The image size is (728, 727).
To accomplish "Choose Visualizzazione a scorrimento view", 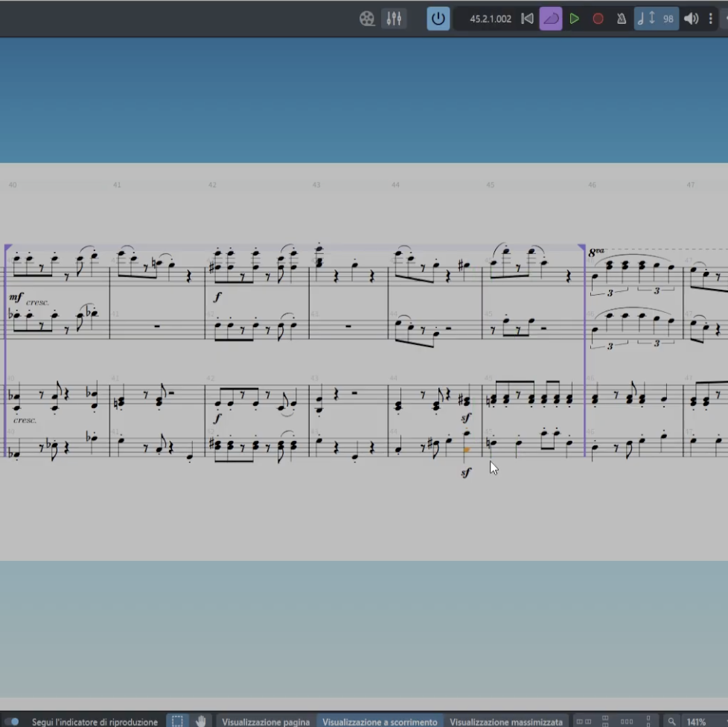I will point(380,722).
